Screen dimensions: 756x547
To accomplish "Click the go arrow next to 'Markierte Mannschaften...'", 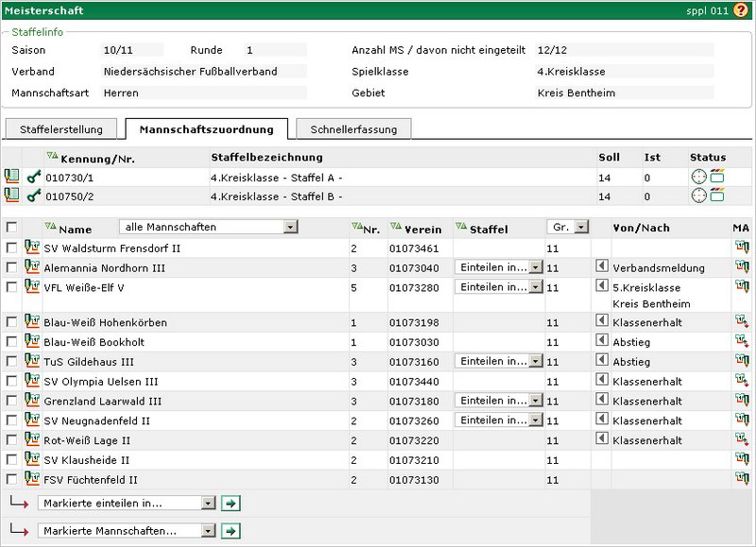I will (x=230, y=531).
